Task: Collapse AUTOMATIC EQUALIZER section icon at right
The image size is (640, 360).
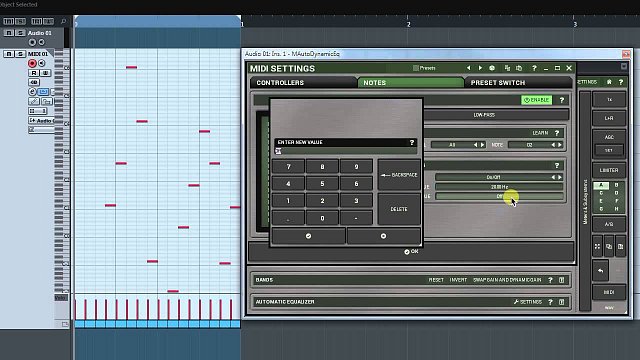Action: [x=562, y=302]
